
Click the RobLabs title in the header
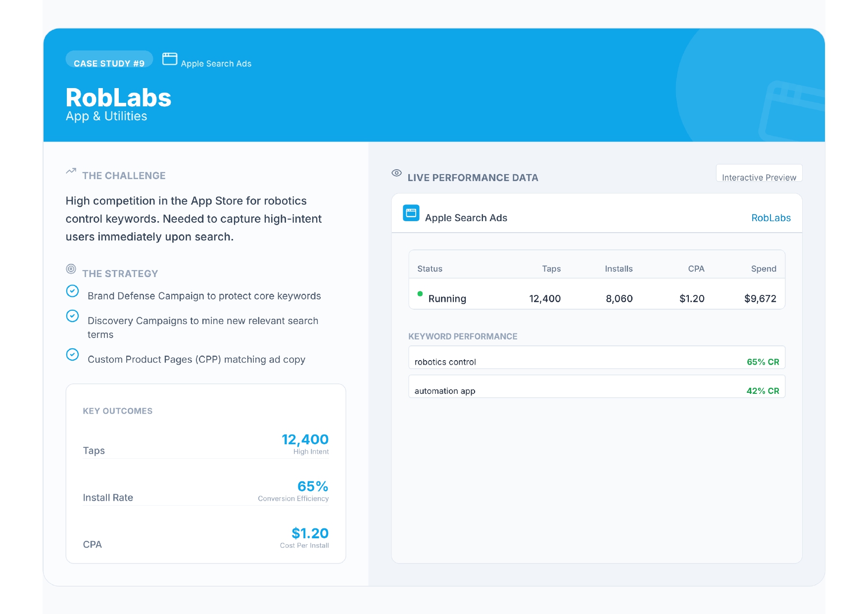[118, 97]
